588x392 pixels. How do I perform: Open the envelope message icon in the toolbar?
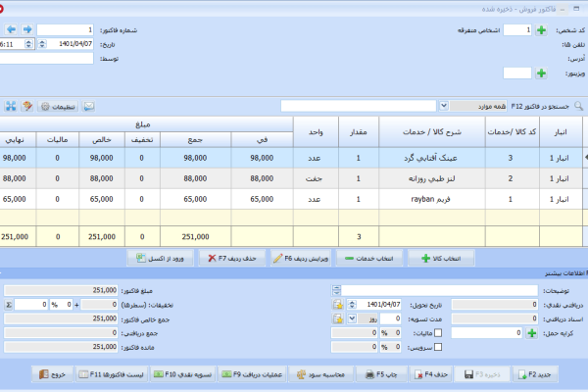tap(89, 107)
